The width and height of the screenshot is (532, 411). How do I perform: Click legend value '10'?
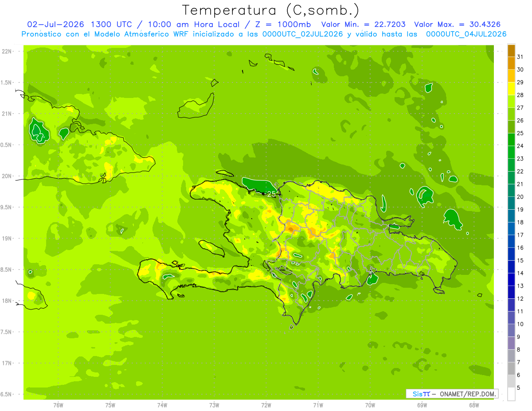(x=520, y=324)
